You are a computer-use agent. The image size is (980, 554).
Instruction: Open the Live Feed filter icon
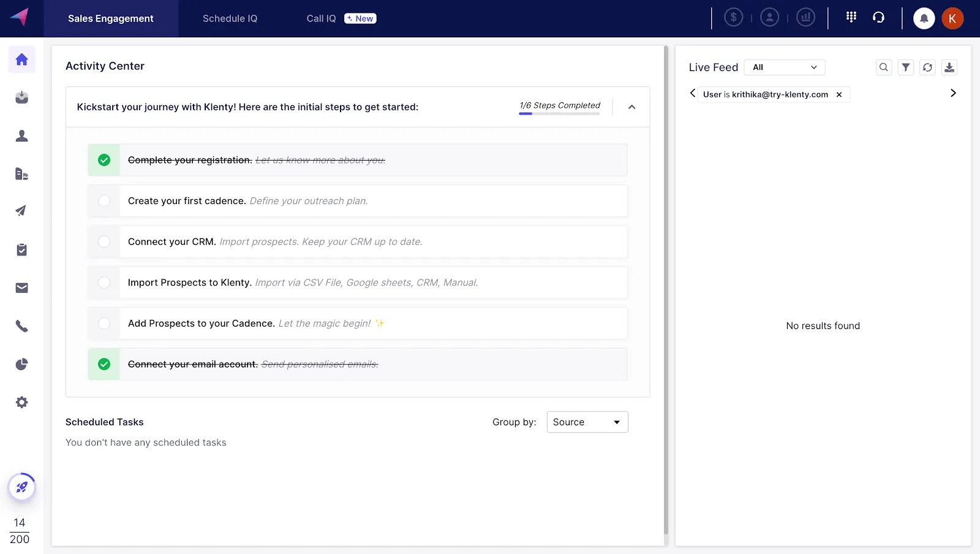[x=905, y=67]
